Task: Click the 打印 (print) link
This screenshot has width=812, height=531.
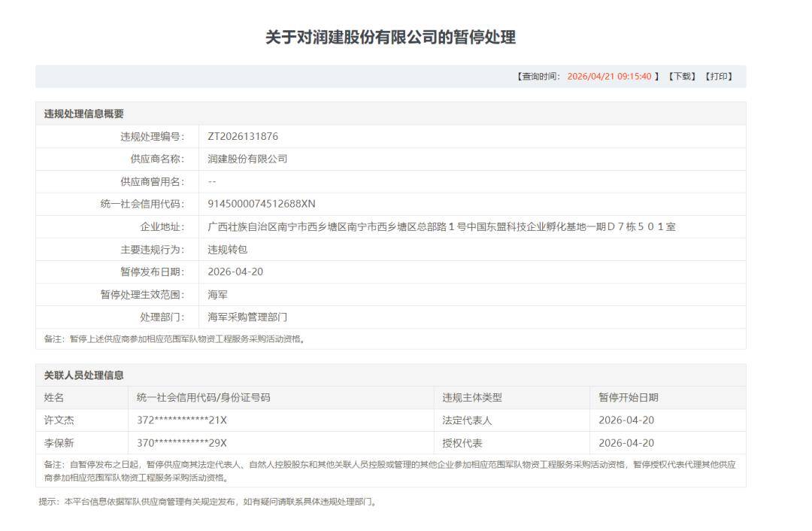Action: click(718, 77)
